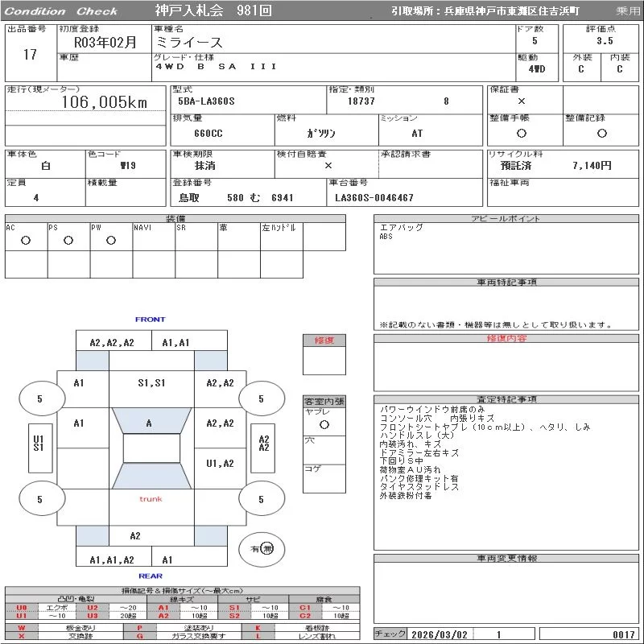Screen dimensions: 644x644
Task: Select the lot number '17' under 出品番号
Action: pyautogui.click(x=30, y=55)
